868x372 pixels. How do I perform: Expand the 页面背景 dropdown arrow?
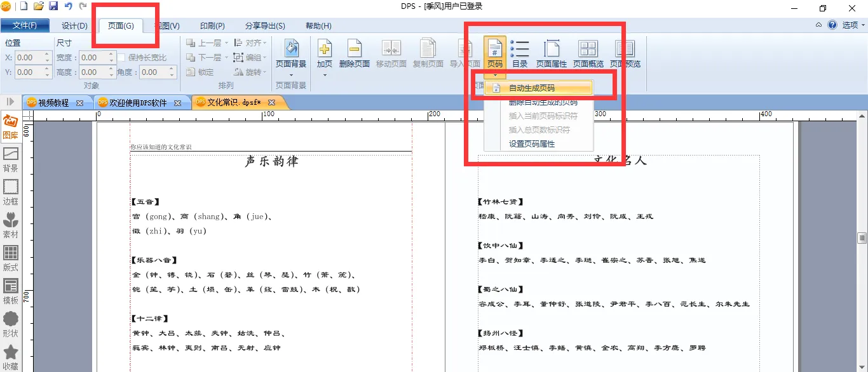291,75
